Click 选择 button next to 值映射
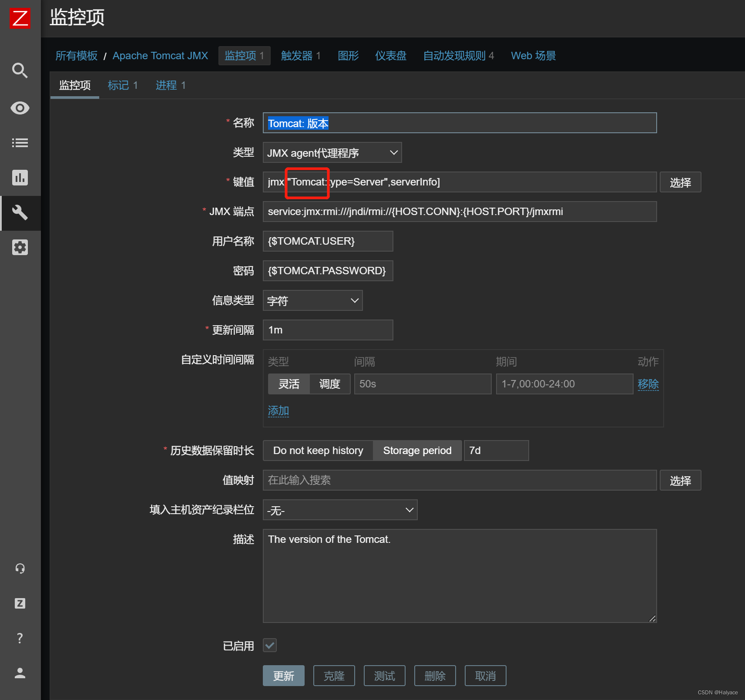The height and width of the screenshot is (700, 745). (681, 480)
